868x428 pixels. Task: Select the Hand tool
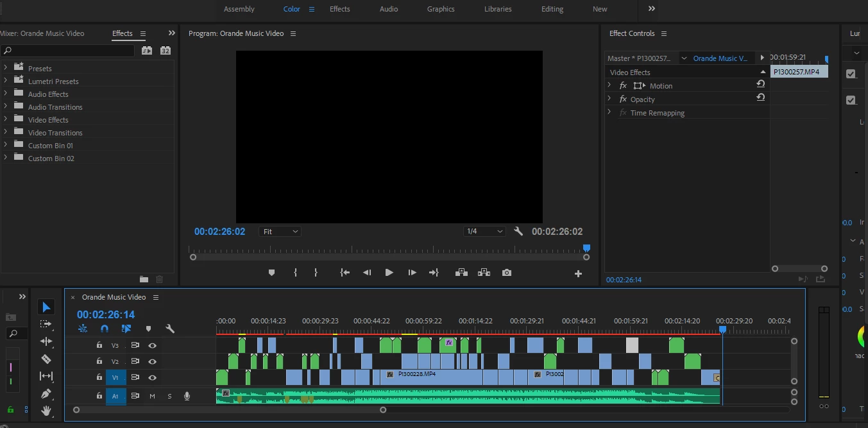(x=46, y=410)
